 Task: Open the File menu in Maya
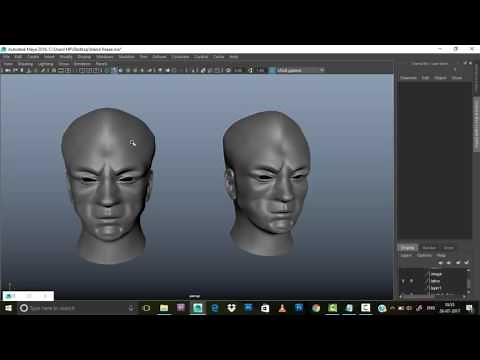[x=6, y=57]
